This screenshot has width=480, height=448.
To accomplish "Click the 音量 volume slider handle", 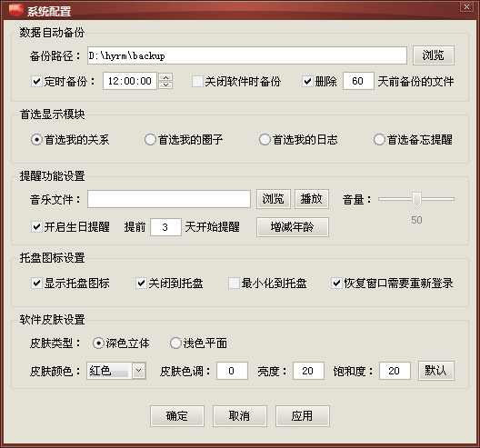I will [x=416, y=200].
